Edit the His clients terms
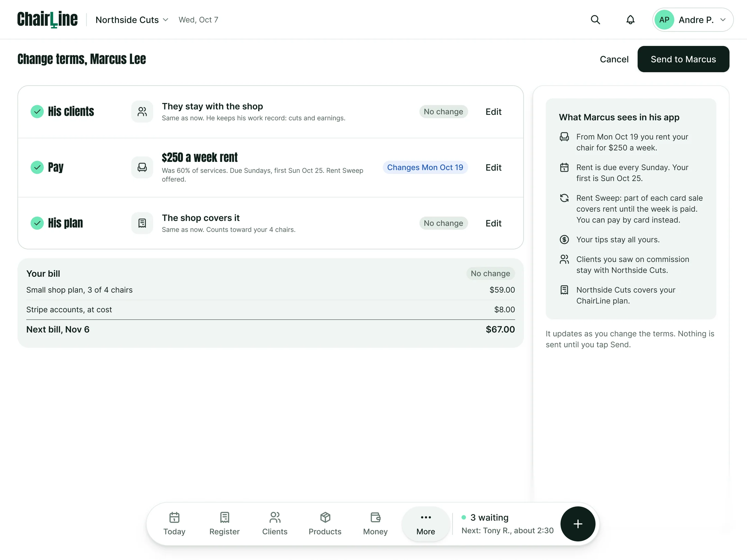The height and width of the screenshot is (560, 747). coord(493,112)
